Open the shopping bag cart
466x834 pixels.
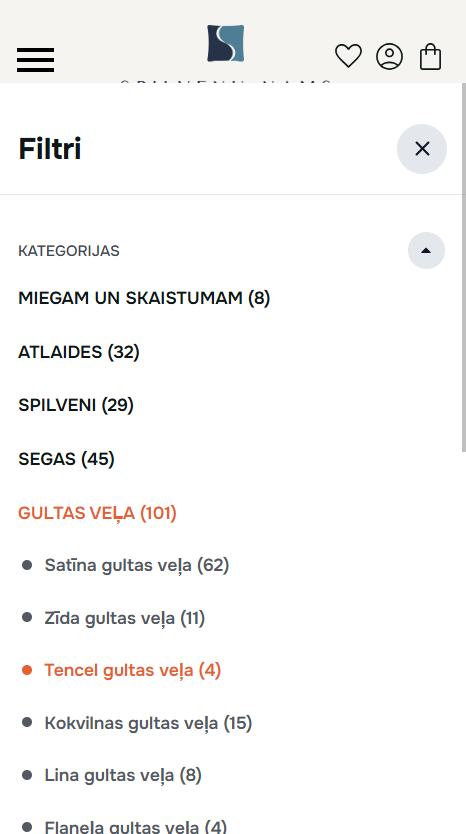[x=430, y=56]
